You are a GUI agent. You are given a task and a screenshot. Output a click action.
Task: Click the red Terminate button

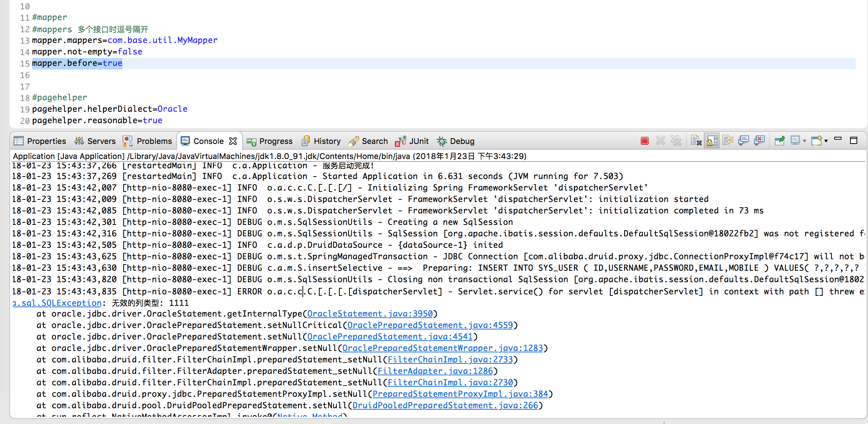pos(644,141)
